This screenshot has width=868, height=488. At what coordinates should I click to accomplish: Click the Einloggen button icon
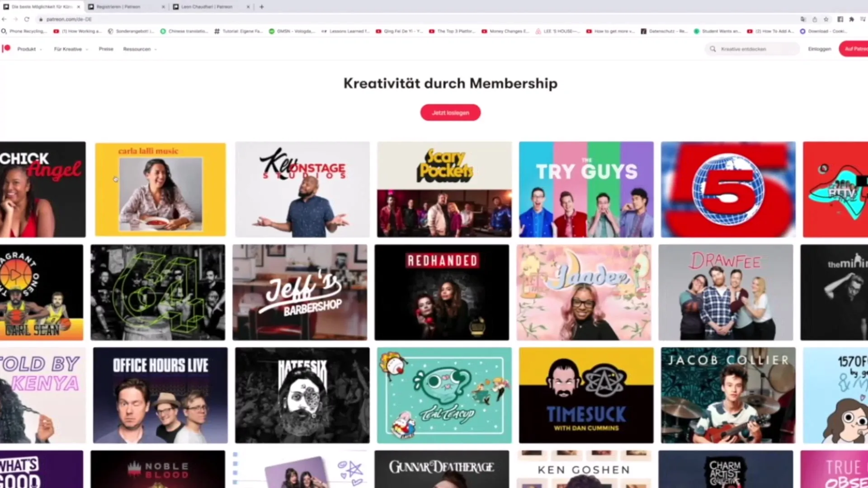click(x=820, y=49)
